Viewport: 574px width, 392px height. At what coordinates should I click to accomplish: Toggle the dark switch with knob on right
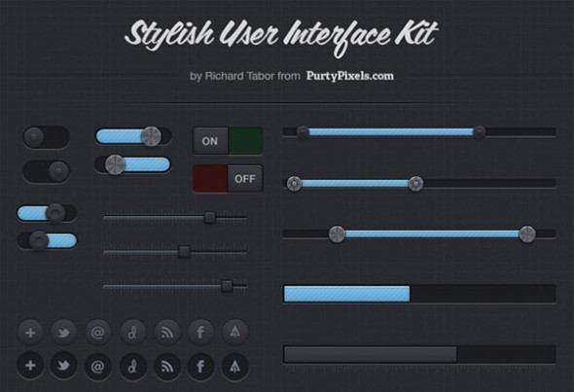[46, 171]
